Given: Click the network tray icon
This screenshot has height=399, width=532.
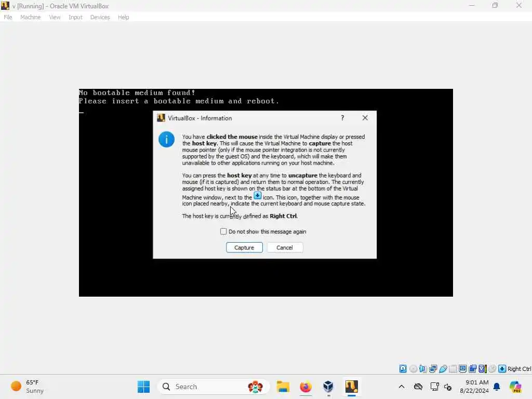Looking at the screenshot, I should (434, 387).
